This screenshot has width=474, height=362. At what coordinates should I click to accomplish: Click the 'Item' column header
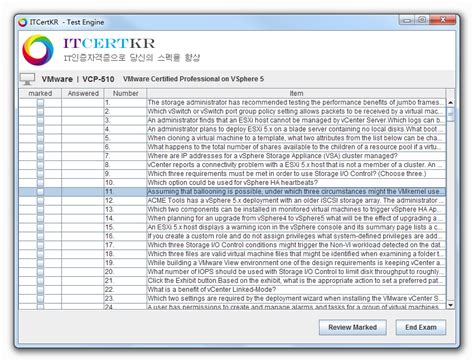296,93
